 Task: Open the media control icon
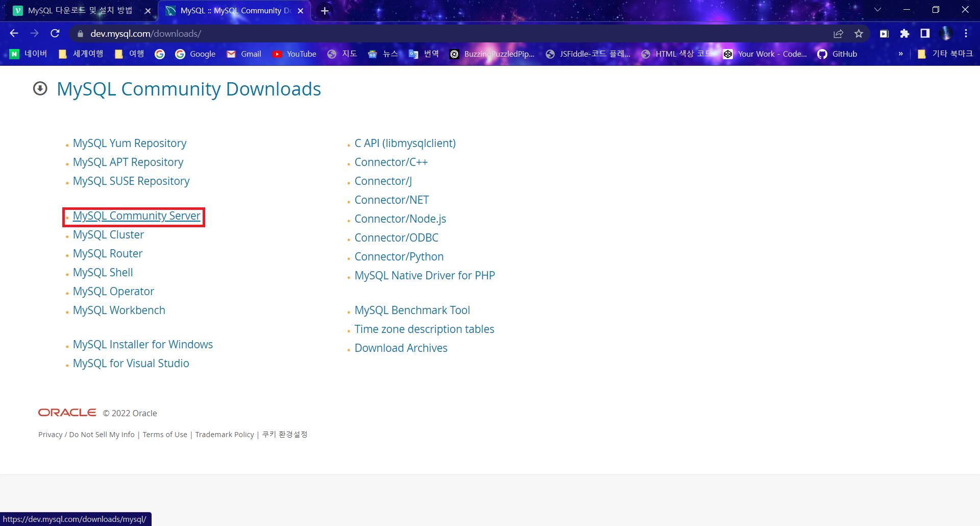[884, 34]
